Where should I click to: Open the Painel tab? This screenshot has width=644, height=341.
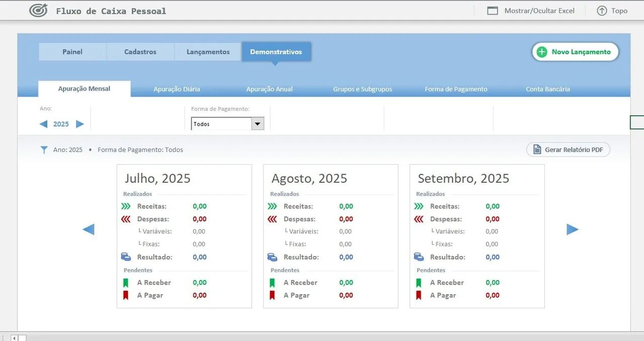72,52
